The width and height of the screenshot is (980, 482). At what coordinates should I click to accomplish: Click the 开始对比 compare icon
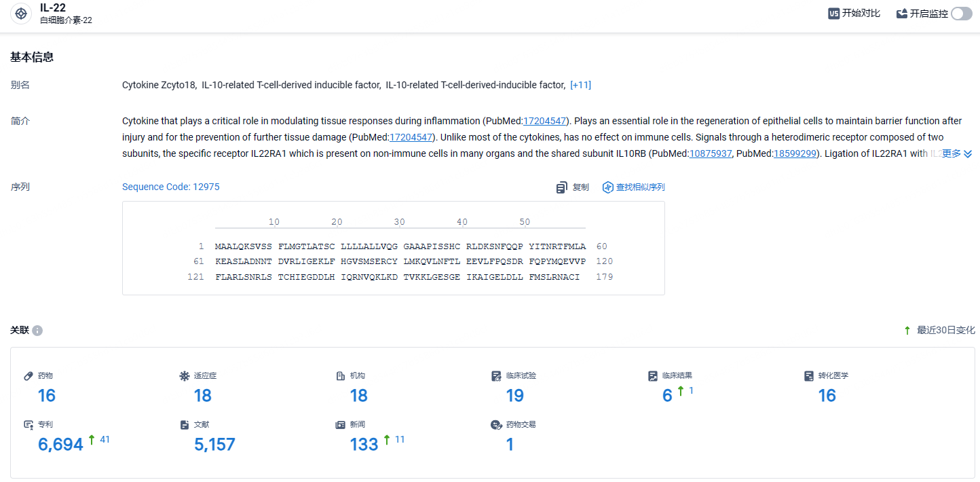(x=834, y=14)
